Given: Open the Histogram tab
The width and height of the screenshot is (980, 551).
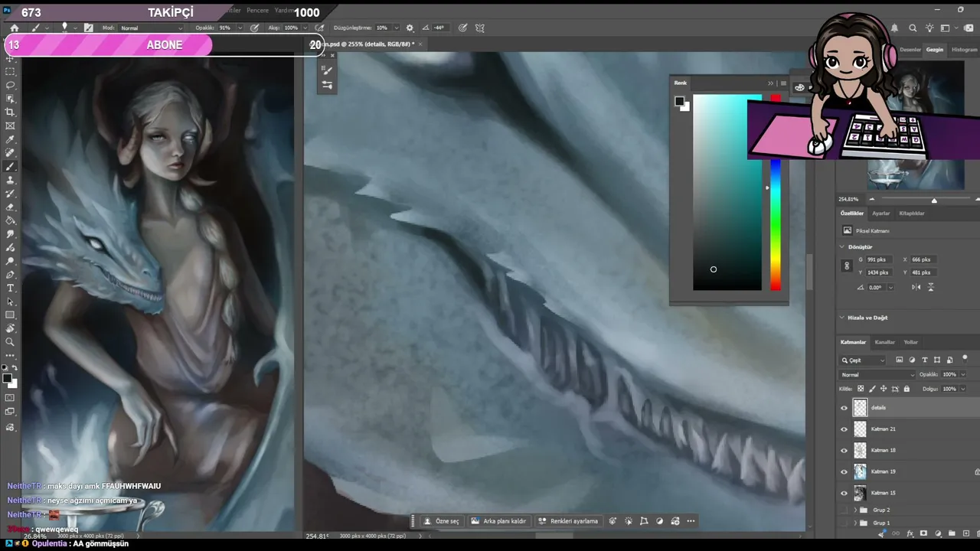Looking at the screenshot, I should tap(964, 50).
